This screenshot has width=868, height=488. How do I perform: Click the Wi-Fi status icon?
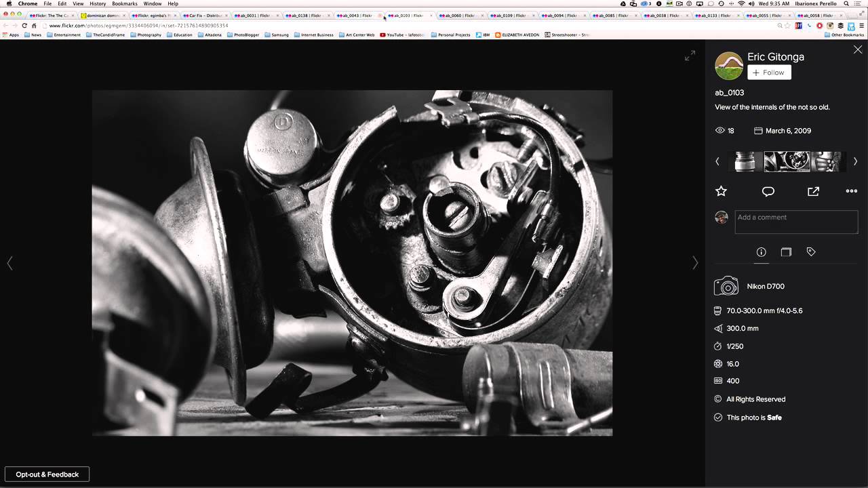(x=741, y=3)
